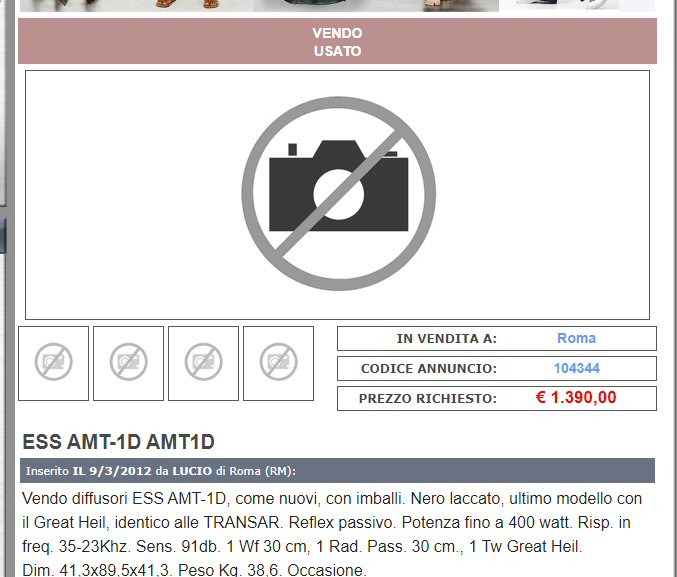Click the PREZZO RICHIESTO label
The height and width of the screenshot is (577, 677).
point(428,399)
